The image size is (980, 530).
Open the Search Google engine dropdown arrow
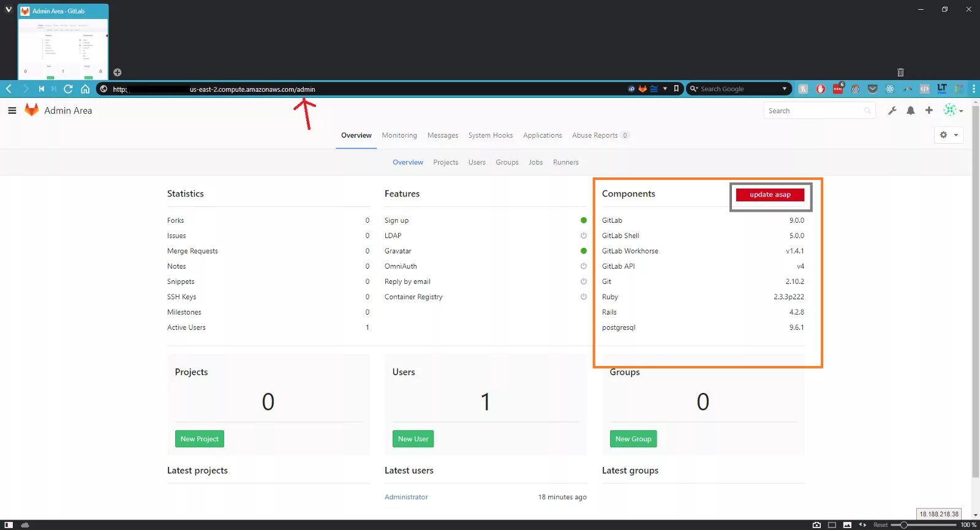(784, 89)
